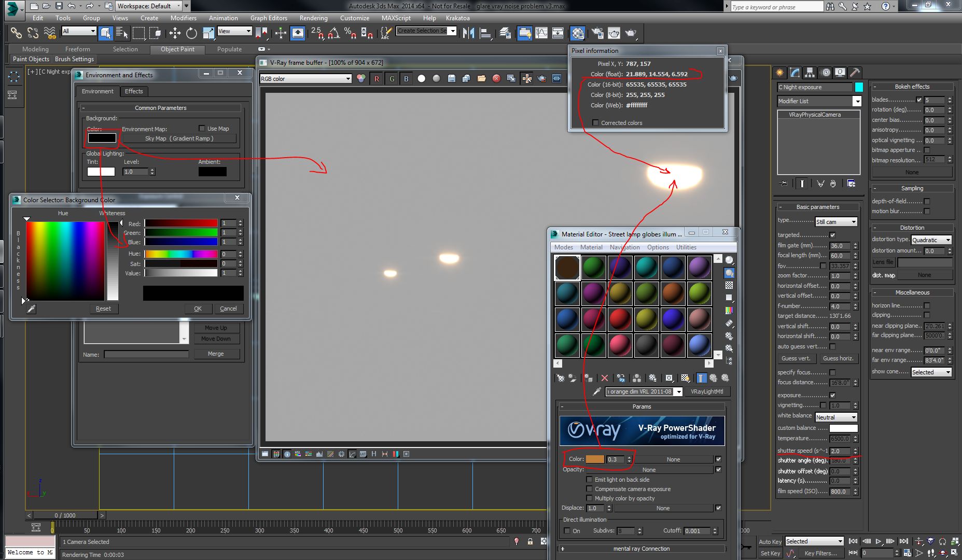Toggle the Bokeh blades checkbox
This screenshot has width=962, height=560.
[x=919, y=100]
